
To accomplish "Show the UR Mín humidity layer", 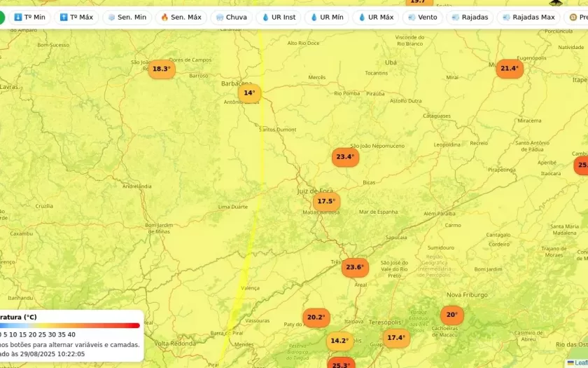I will click(326, 18).
